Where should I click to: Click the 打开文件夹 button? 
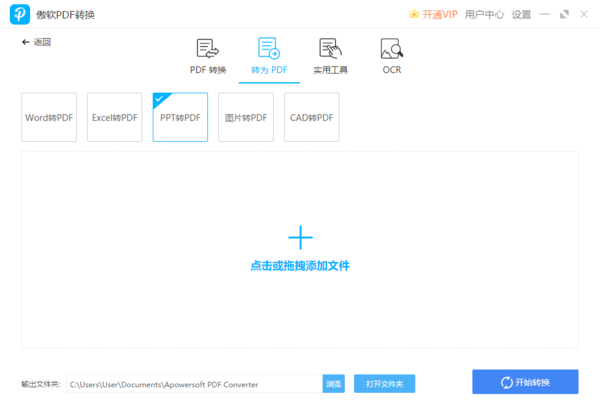384,384
